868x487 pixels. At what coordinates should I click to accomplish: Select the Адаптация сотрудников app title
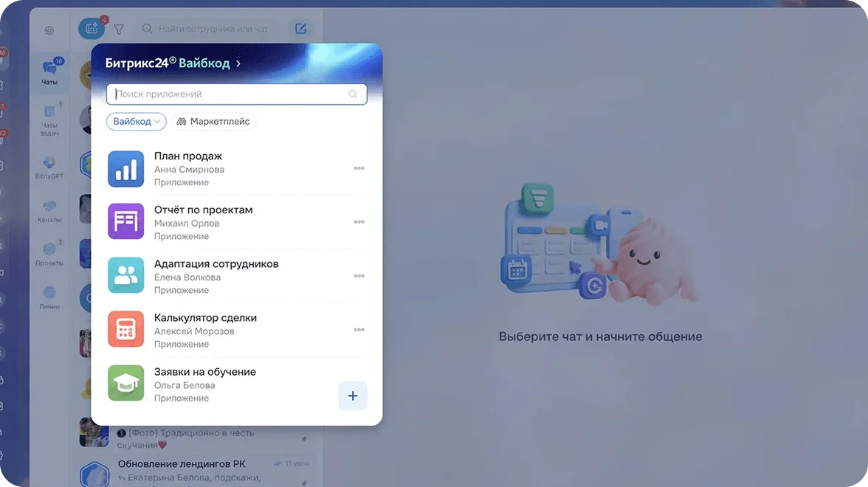[x=216, y=264]
